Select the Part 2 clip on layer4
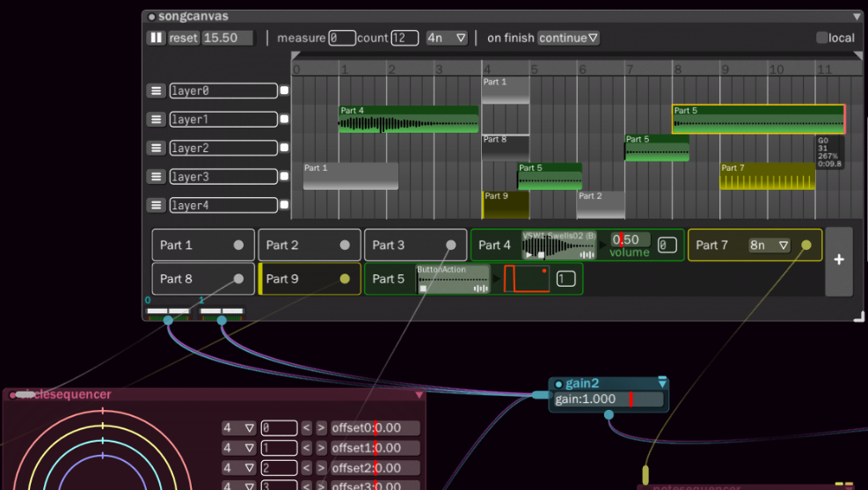This screenshot has height=490, width=868. [601, 205]
